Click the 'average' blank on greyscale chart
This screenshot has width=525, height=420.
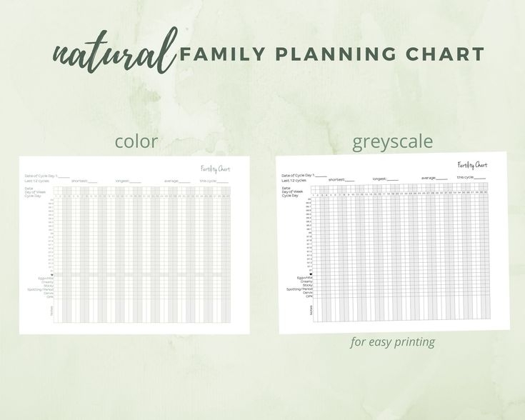coord(441,178)
